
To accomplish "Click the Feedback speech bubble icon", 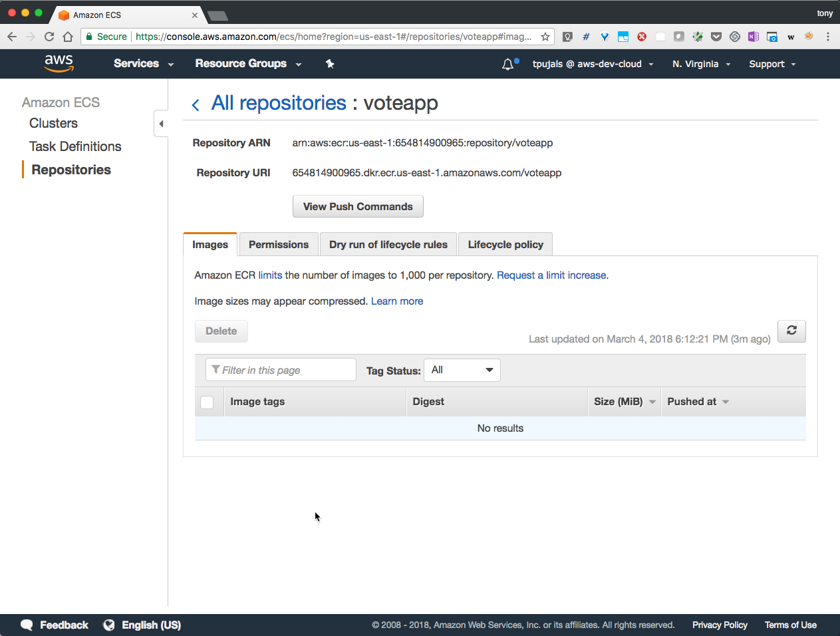I will [x=27, y=625].
